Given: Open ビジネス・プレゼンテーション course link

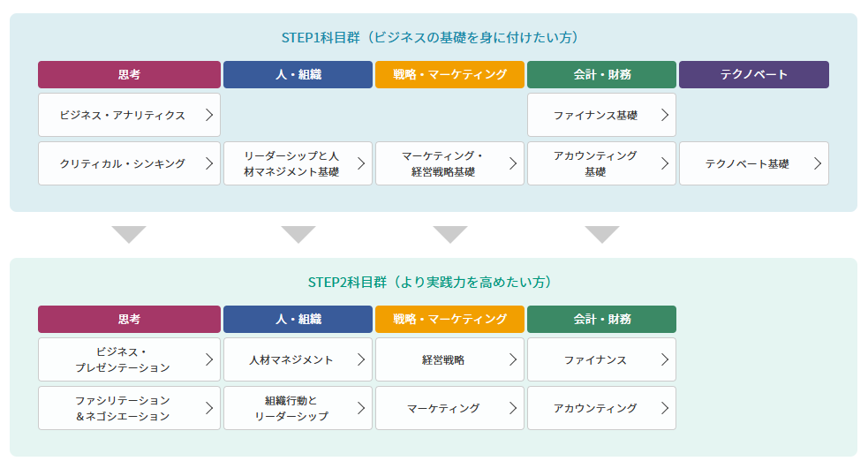Looking at the screenshot, I should (x=122, y=359).
